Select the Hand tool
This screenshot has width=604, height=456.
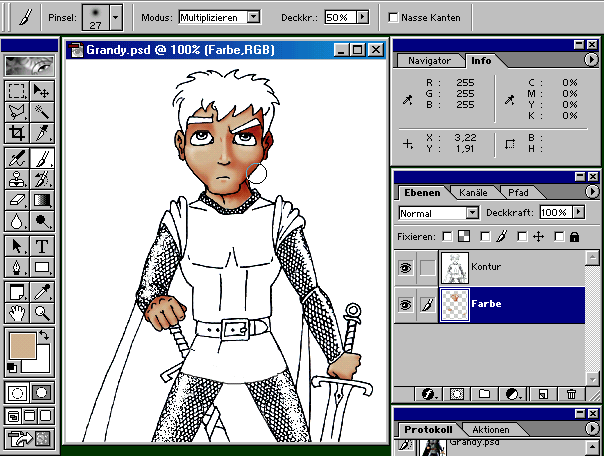[17, 313]
